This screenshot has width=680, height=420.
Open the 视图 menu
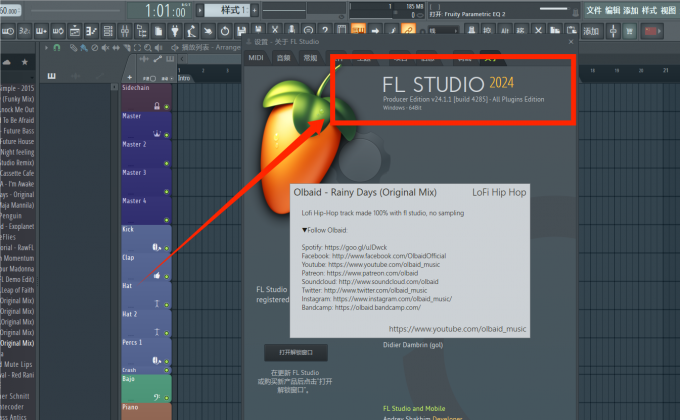click(x=668, y=10)
